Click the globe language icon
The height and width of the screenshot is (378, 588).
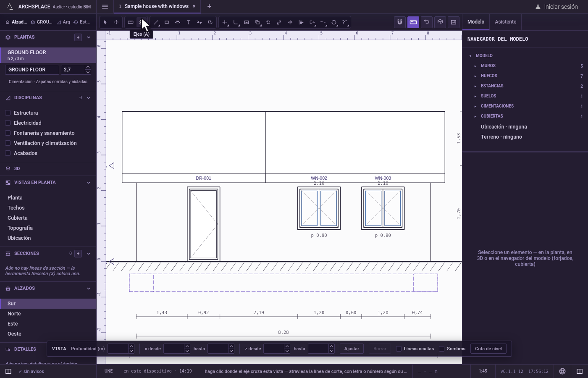(x=562, y=371)
